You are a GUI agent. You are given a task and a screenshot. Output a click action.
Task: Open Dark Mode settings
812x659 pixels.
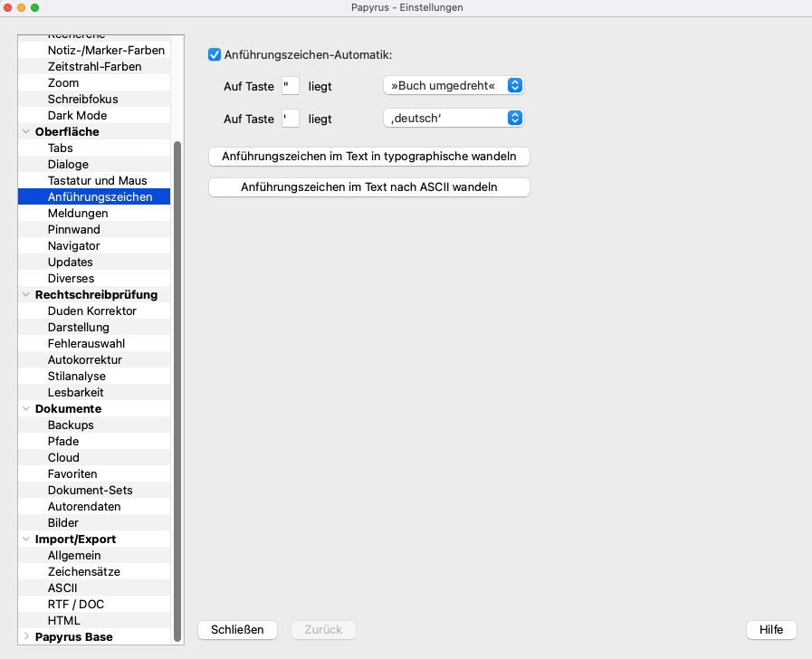point(94,116)
